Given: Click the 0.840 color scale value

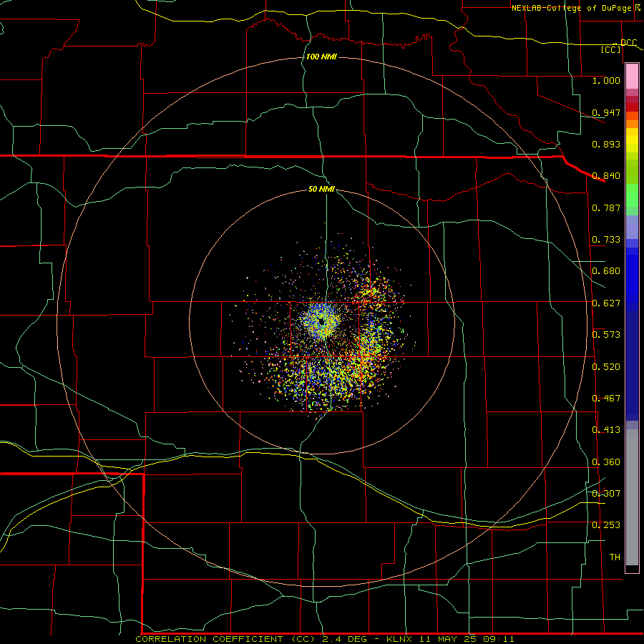Looking at the screenshot, I should pos(606,176).
